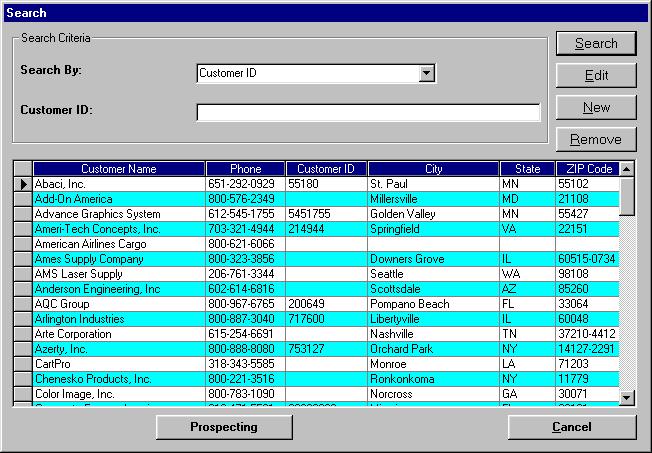Screen dimensions: 652x453
Task: Click the scroll down arrow of the grid
Action: (x=627, y=398)
